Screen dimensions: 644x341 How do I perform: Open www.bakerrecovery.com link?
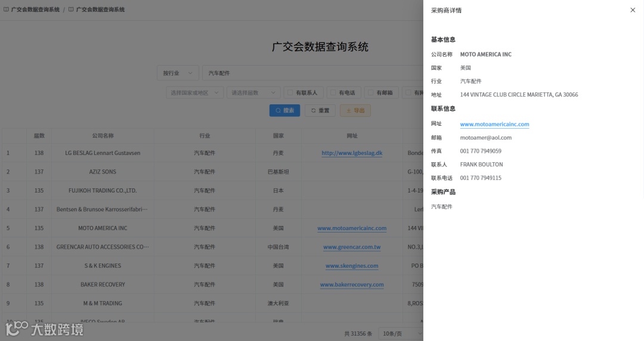[x=352, y=284]
